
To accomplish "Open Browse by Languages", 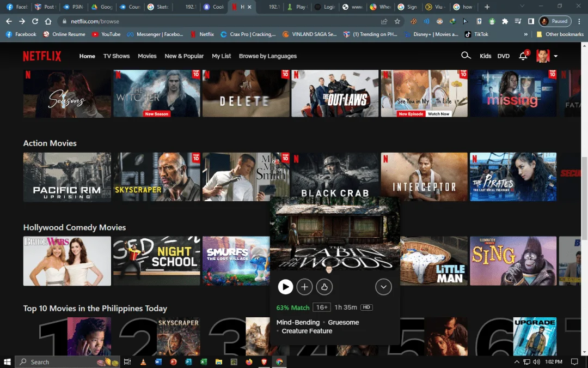I will 268,56.
